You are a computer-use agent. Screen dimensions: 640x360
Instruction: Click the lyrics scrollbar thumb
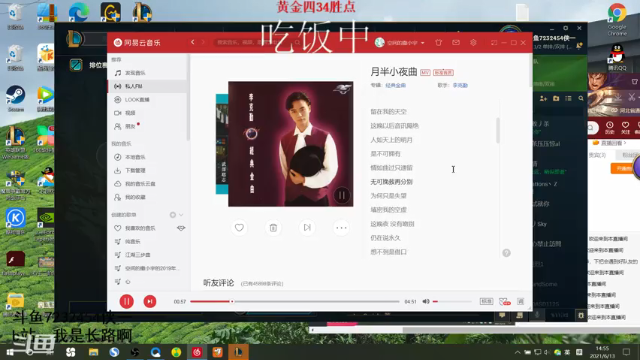tap(498, 131)
